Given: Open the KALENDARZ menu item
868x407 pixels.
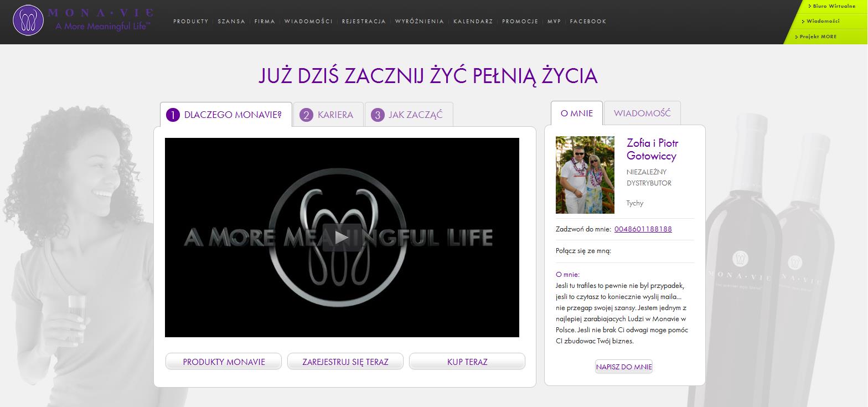Looking at the screenshot, I should click(473, 22).
